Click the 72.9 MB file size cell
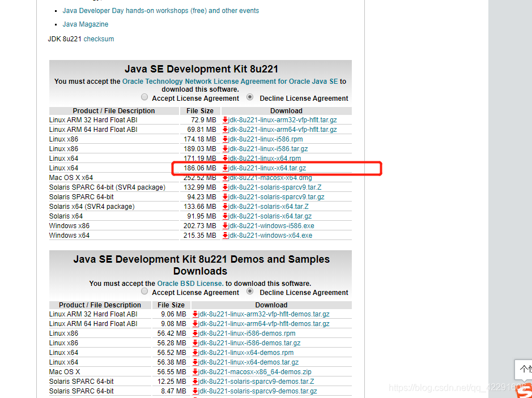 (x=203, y=120)
